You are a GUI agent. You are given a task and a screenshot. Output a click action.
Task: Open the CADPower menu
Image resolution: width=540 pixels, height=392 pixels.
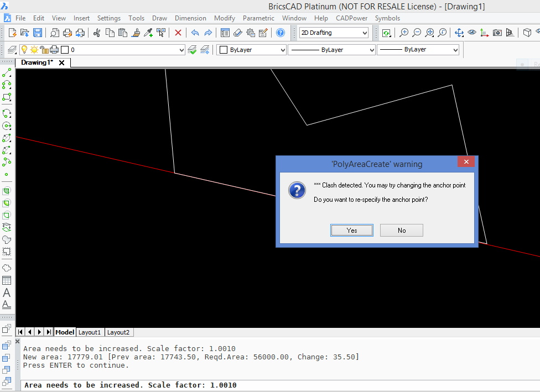pyautogui.click(x=351, y=18)
